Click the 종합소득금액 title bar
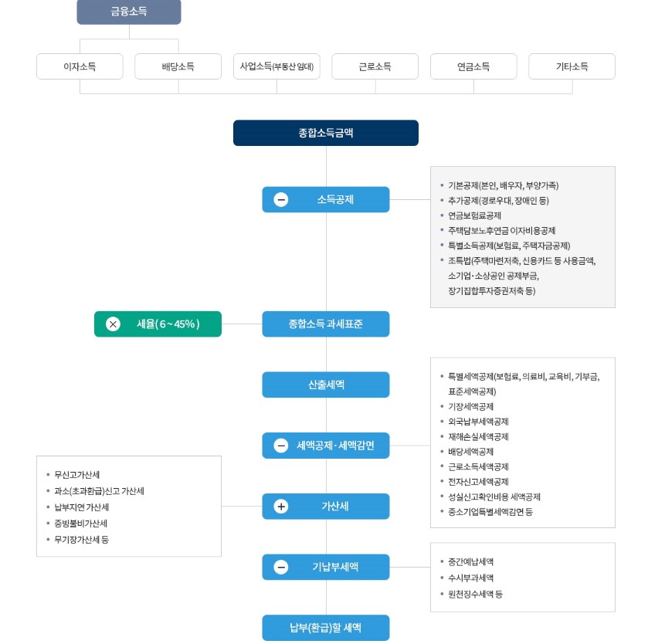The width and height of the screenshot is (648, 644). point(325,133)
